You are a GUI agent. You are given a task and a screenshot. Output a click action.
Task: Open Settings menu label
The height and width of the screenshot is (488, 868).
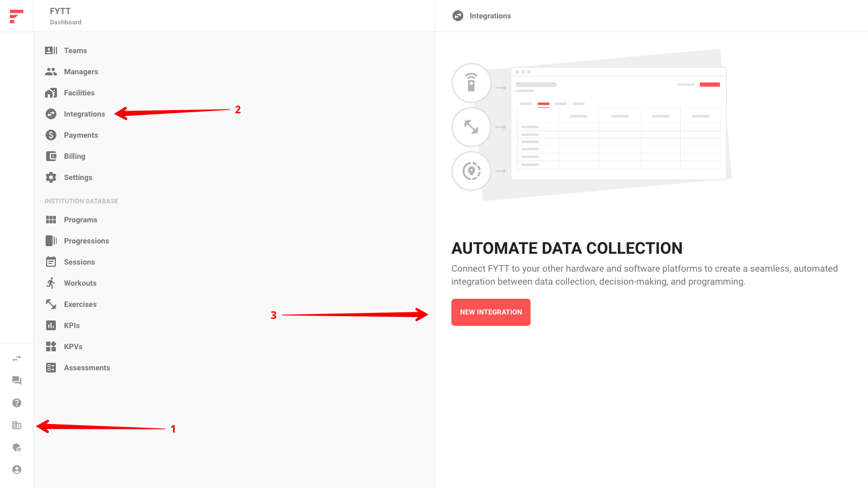(x=78, y=177)
